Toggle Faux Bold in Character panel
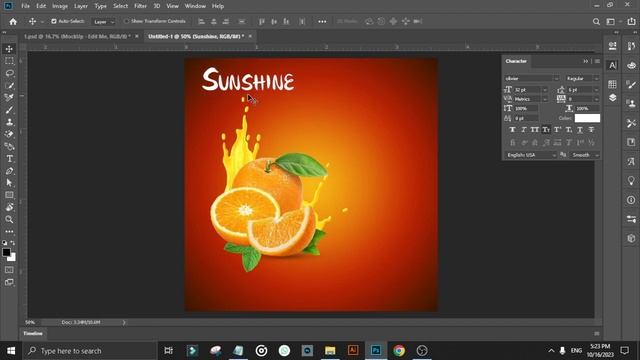Viewport: 640px width, 360px height. point(513,130)
